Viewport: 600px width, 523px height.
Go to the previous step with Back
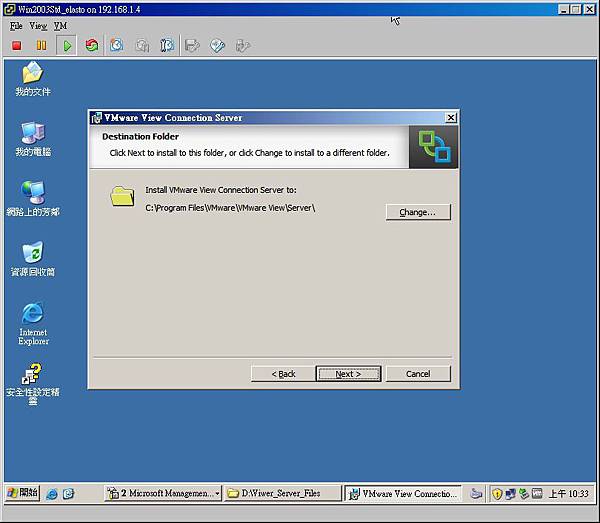click(x=284, y=374)
